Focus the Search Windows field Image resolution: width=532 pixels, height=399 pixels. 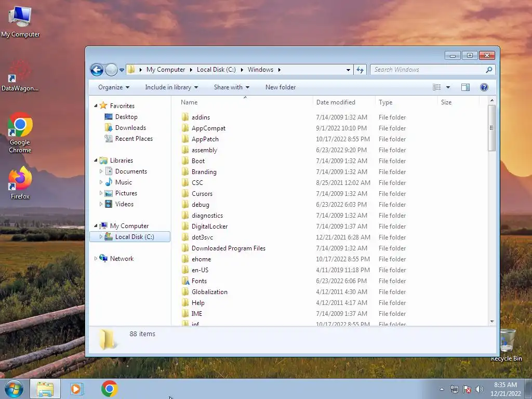433,70
